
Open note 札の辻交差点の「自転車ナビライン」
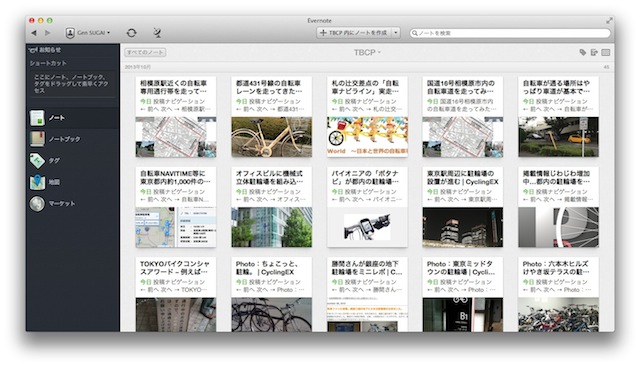click(367, 117)
